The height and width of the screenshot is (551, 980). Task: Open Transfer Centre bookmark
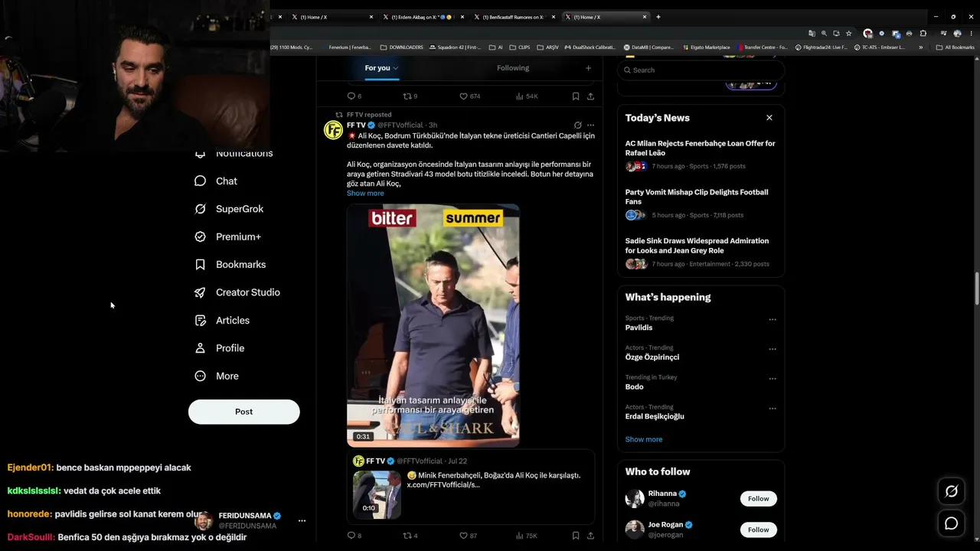pyautogui.click(x=760, y=47)
